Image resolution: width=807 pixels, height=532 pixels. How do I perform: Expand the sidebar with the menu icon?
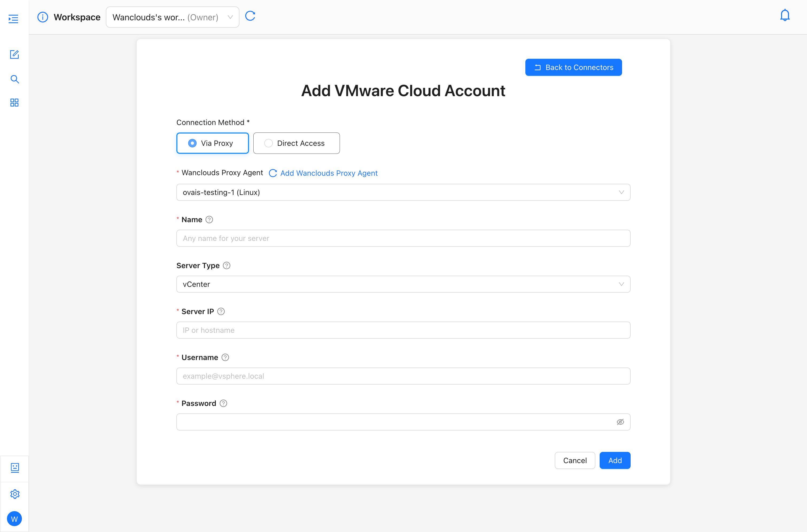(x=14, y=19)
